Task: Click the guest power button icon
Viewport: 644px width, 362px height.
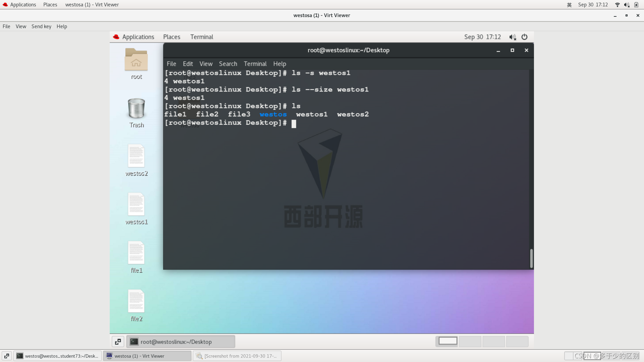Action: [x=525, y=37]
